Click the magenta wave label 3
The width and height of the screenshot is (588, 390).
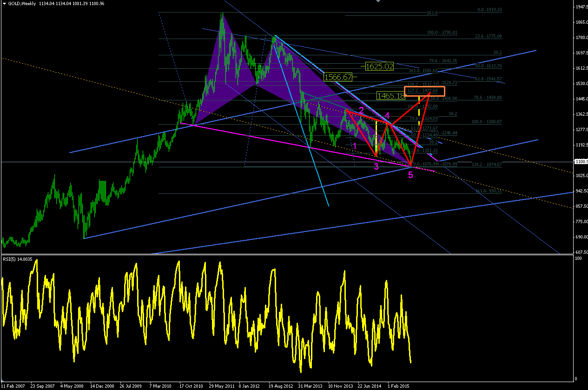point(376,166)
